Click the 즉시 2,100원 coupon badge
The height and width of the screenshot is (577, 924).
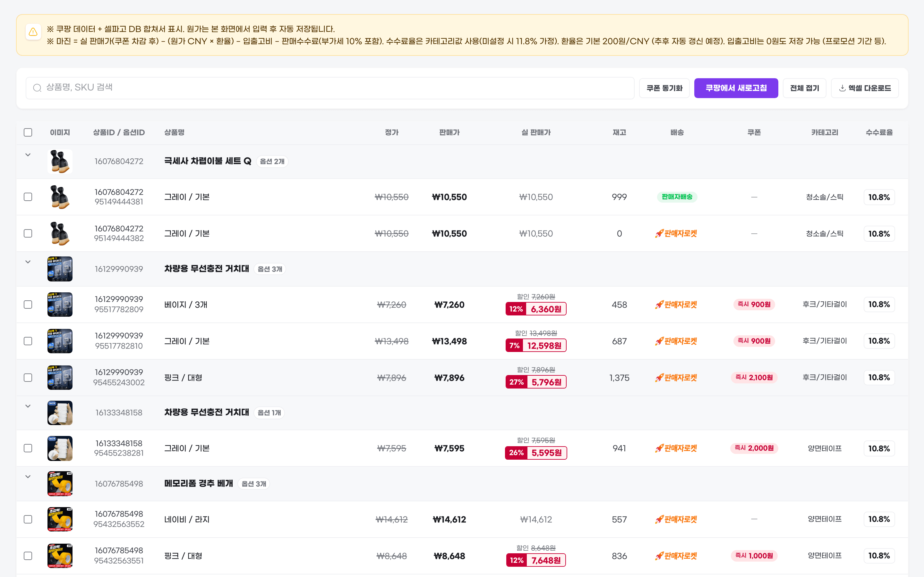coord(754,377)
